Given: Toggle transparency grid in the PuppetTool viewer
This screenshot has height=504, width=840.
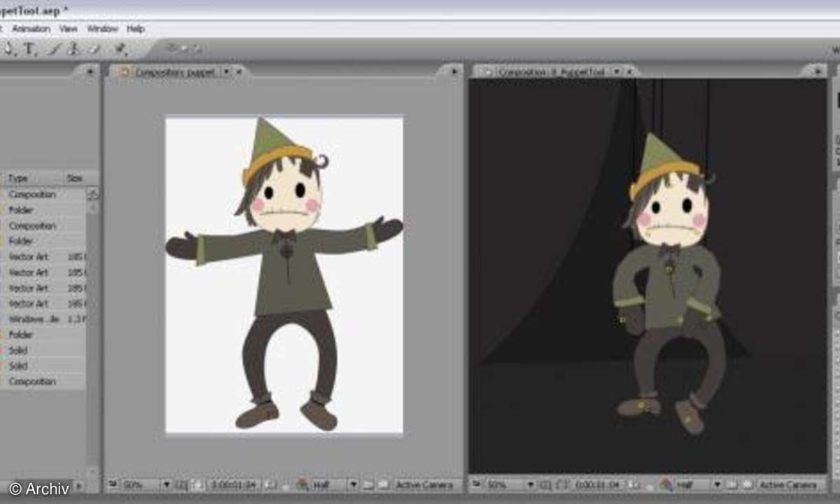Looking at the screenshot, I should [x=747, y=484].
